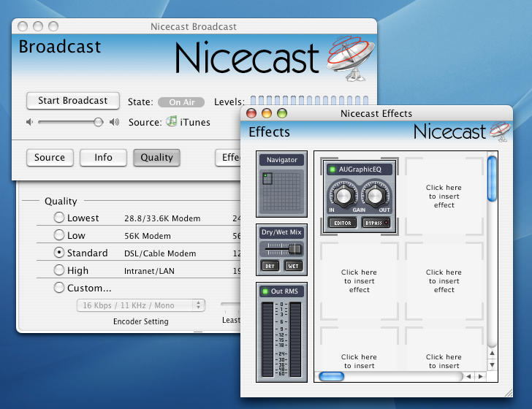532x409 pixels.
Task: Click the partially hidden Effects button
Action: 228,158
